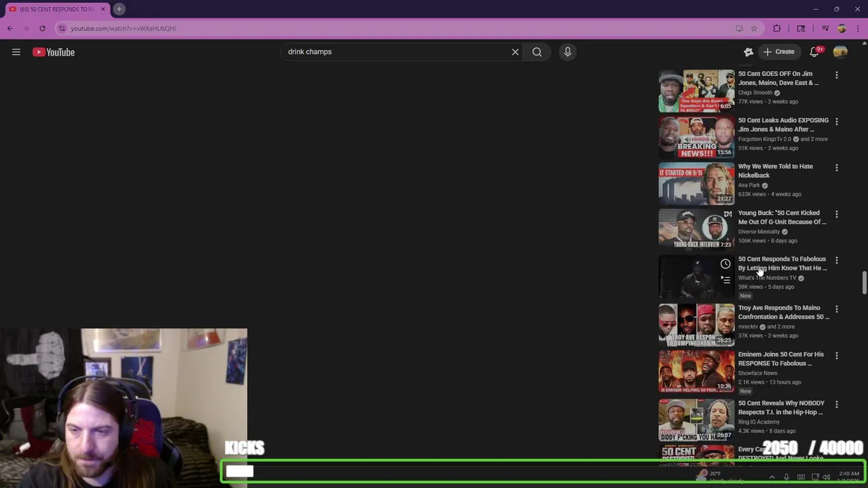Visit Chigs Smooth channel

[755, 93]
